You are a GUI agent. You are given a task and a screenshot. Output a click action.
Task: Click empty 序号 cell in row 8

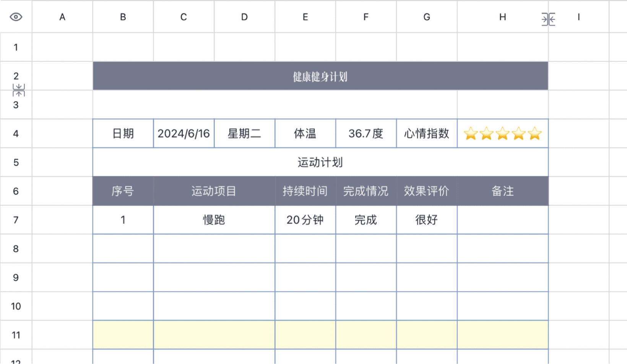point(123,249)
